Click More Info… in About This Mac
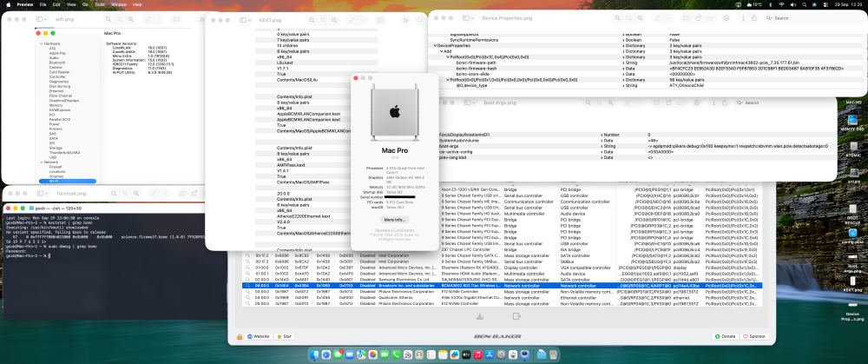 click(395, 220)
